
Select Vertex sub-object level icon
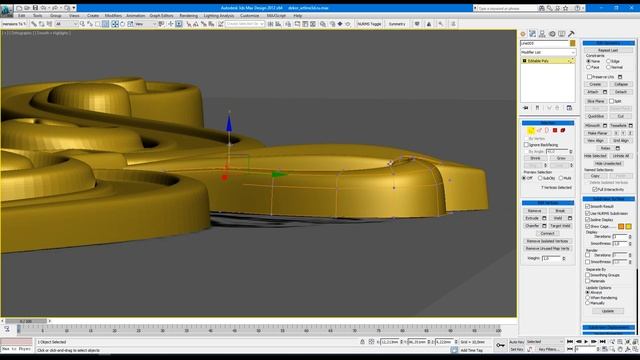point(531,131)
